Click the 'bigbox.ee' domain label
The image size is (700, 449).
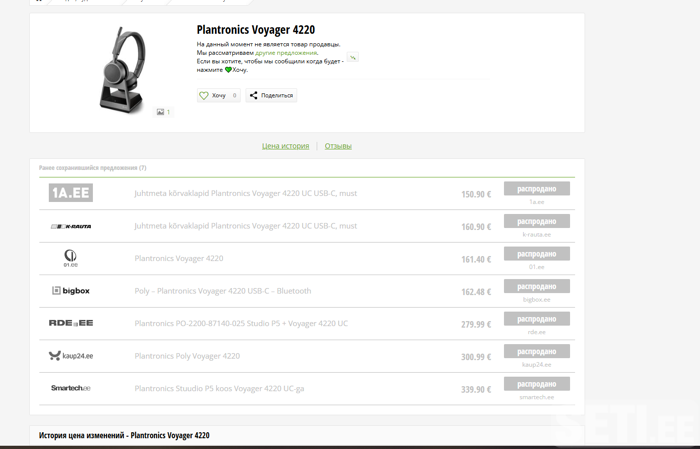click(537, 299)
